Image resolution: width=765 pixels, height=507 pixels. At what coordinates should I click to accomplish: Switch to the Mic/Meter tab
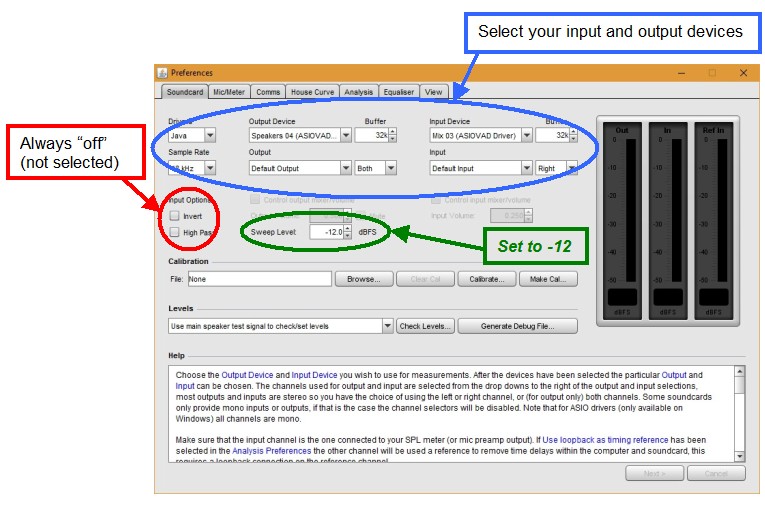point(228,92)
